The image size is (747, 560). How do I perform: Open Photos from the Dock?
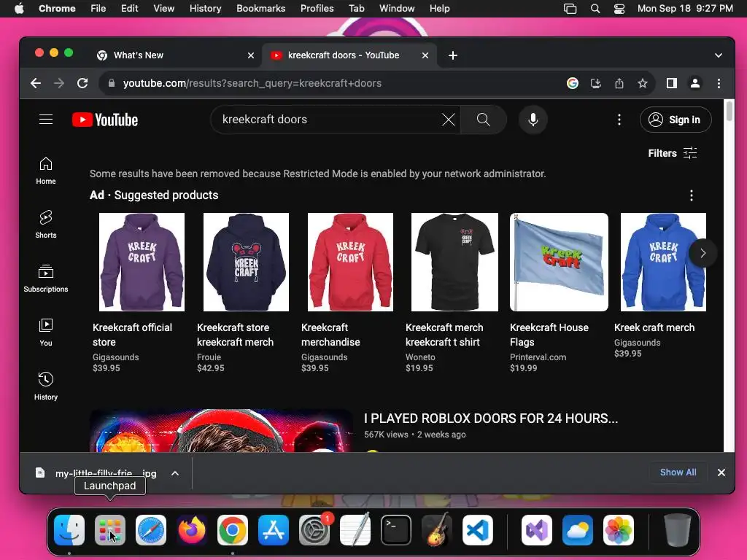point(619,530)
